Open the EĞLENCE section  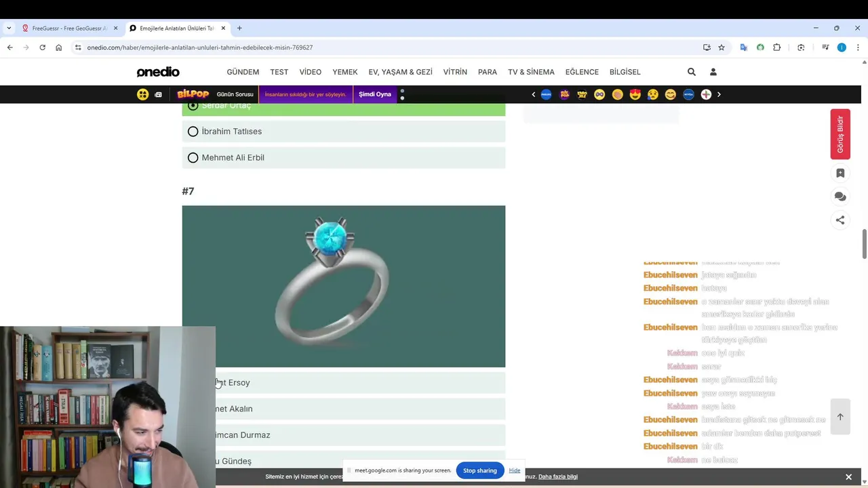click(582, 72)
